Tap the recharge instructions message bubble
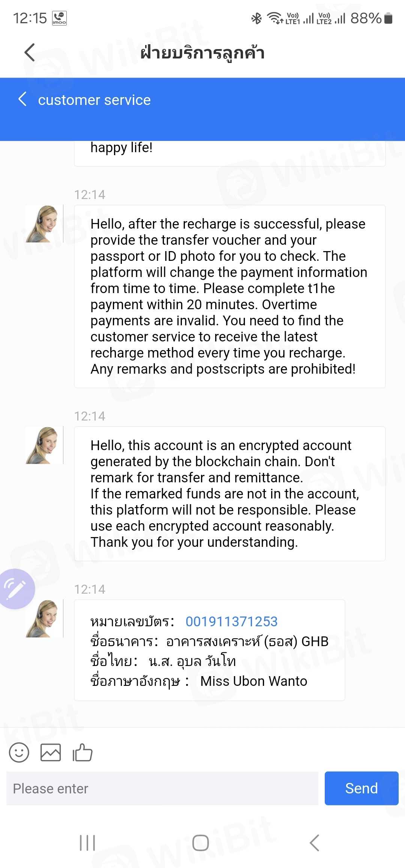 pos(229,296)
